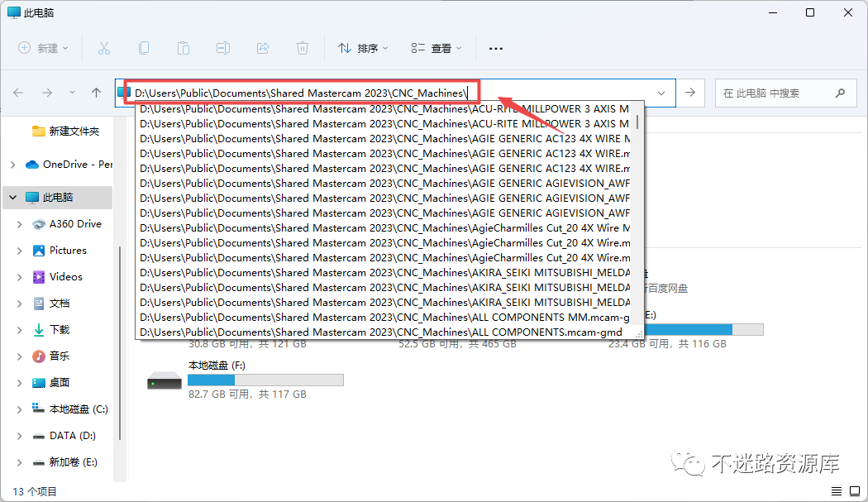Open the View (查看) dropdown
The image size is (868, 502).
tap(436, 48)
